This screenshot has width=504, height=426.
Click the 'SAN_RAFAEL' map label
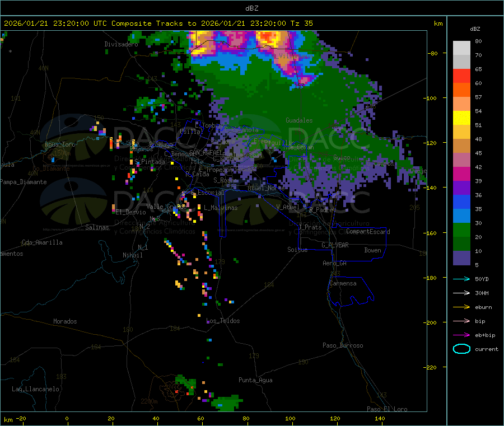coord(206,152)
